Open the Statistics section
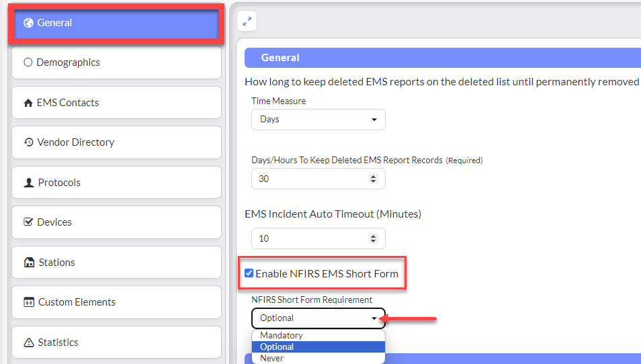 [116, 343]
